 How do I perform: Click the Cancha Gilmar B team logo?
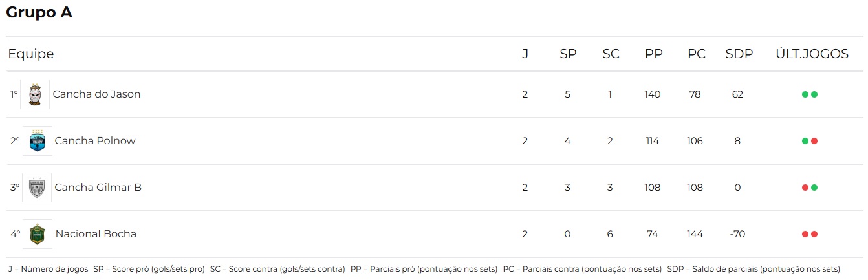[37, 188]
